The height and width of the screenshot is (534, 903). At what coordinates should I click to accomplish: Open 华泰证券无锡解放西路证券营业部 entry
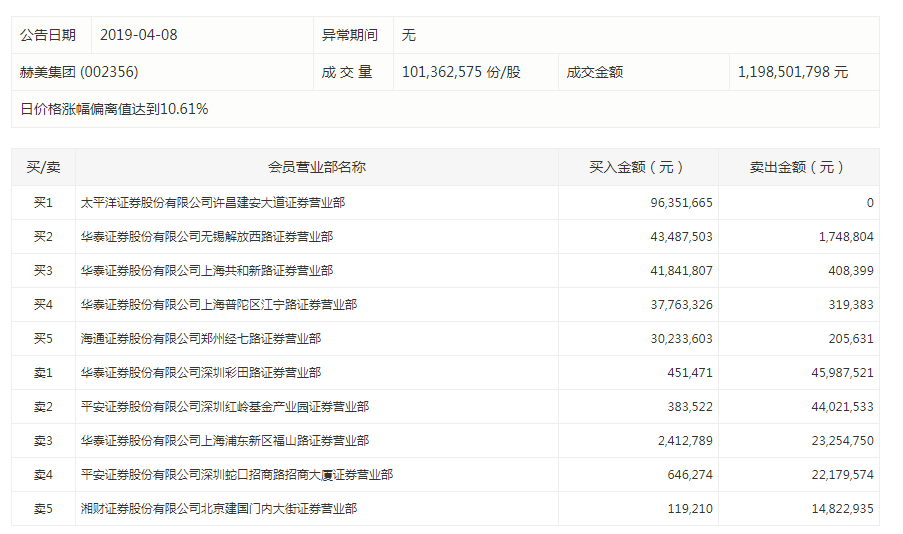coord(206,236)
